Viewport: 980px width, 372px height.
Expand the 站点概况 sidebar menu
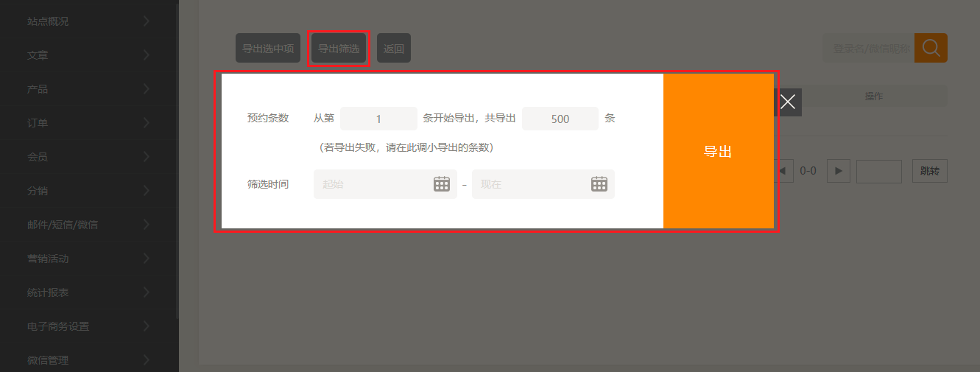[x=88, y=21]
